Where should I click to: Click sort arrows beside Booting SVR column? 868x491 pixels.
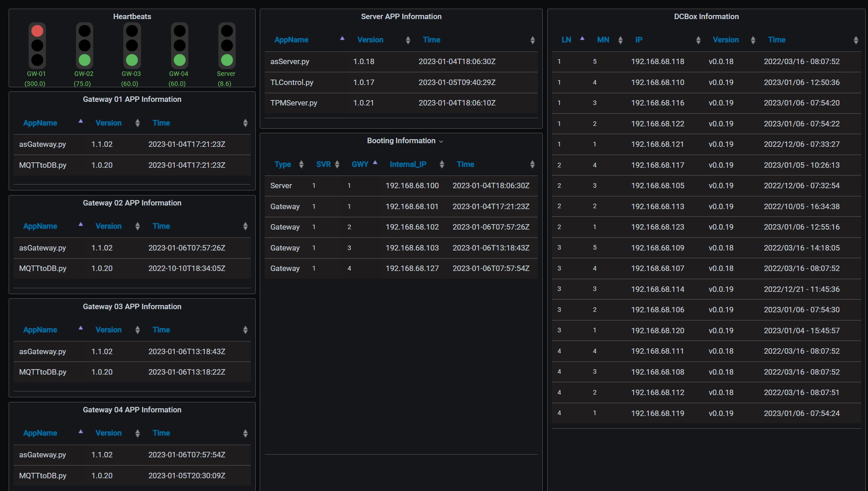(x=337, y=165)
